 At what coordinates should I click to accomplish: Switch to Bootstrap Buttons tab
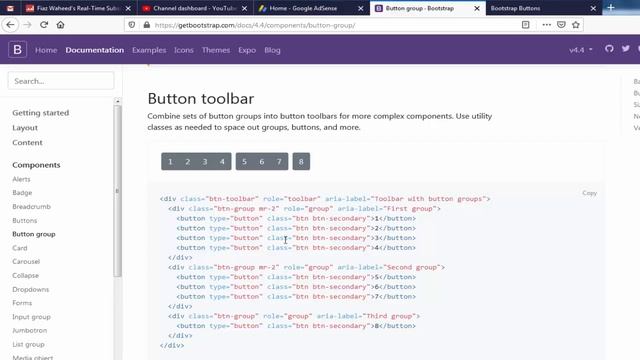click(x=538, y=8)
